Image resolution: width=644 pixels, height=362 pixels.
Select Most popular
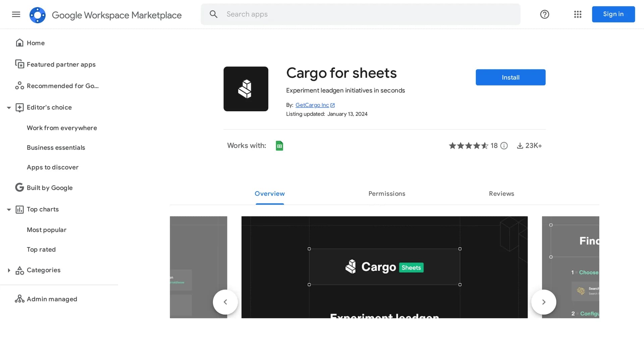coord(47,230)
